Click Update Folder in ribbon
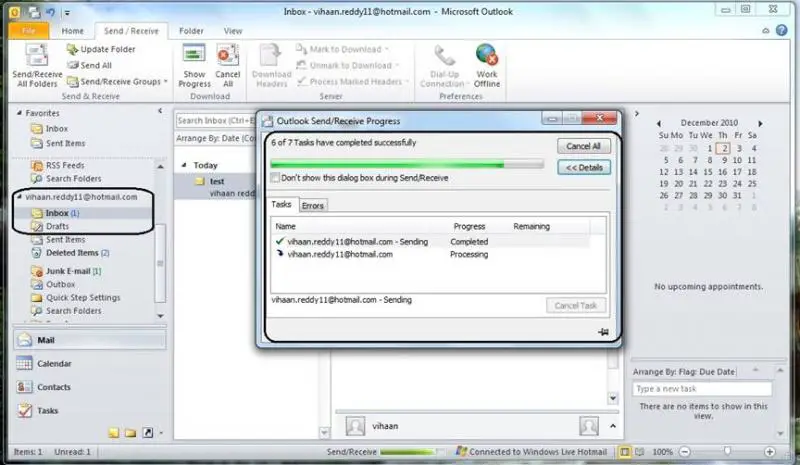Image resolution: width=800 pixels, height=465 pixels. pos(101,50)
